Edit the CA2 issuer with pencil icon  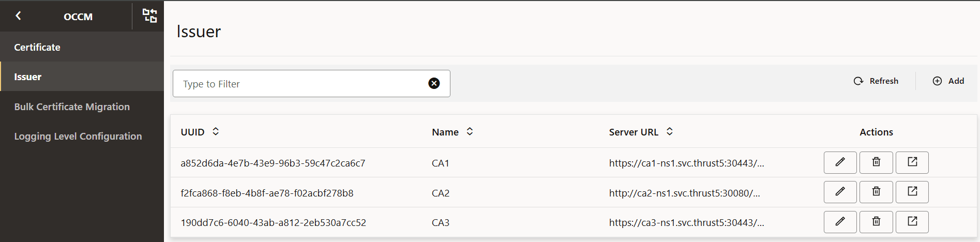(x=840, y=192)
